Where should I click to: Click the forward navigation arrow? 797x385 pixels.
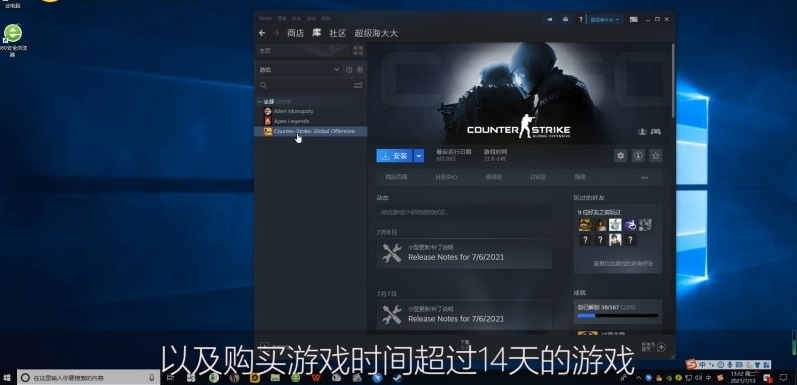276,33
